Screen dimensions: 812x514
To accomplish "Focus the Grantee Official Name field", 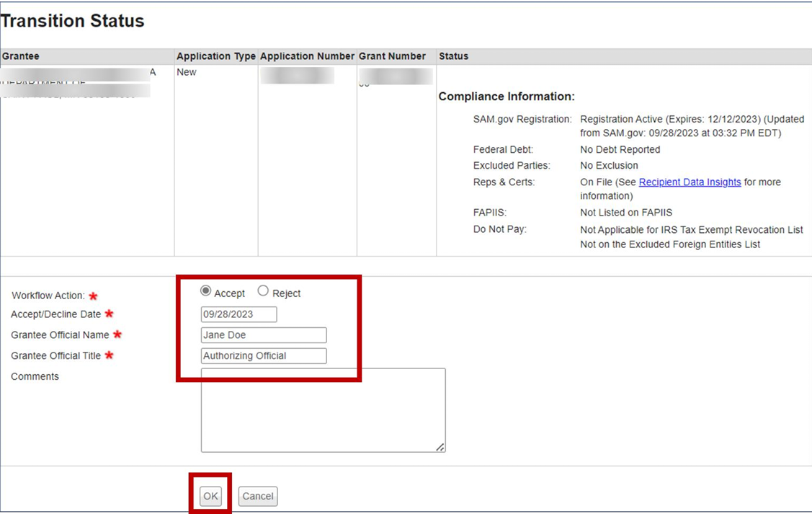I will [263, 335].
